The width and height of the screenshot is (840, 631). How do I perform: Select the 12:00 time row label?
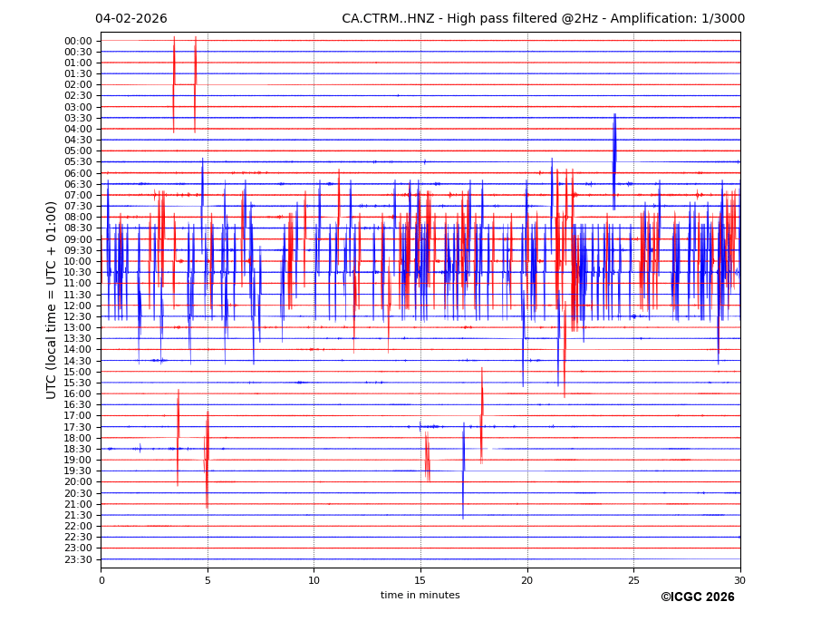pyautogui.click(x=78, y=306)
